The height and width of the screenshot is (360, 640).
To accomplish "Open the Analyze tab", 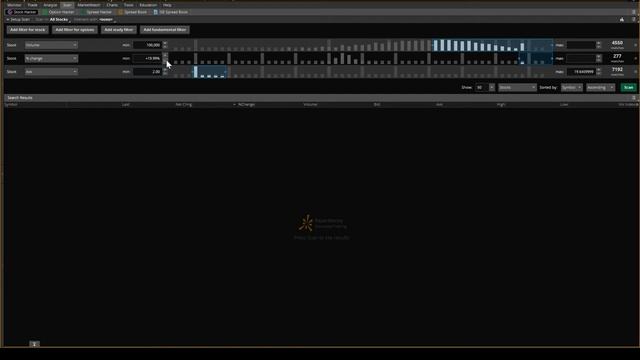I will click(50, 5).
